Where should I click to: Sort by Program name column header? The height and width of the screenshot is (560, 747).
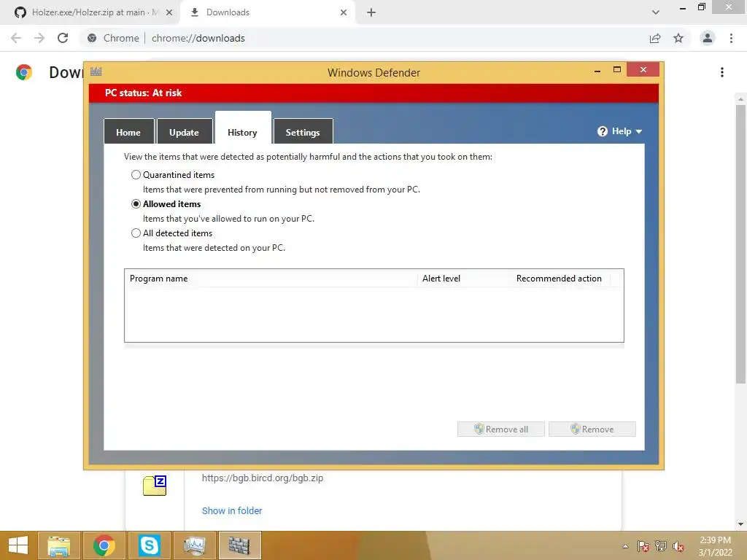pyautogui.click(x=271, y=279)
